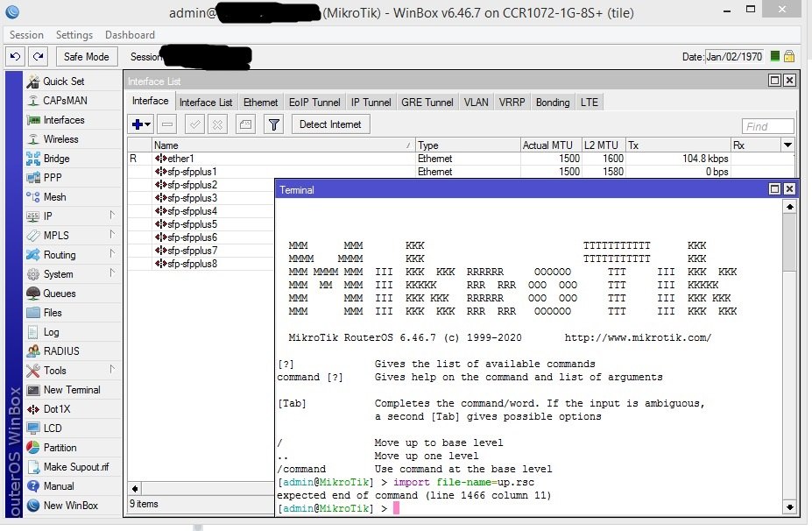The width and height of the screenshot is (812, 531).
Task: Open CAPsMAN menu entry
Action: (x=65, y=101)
